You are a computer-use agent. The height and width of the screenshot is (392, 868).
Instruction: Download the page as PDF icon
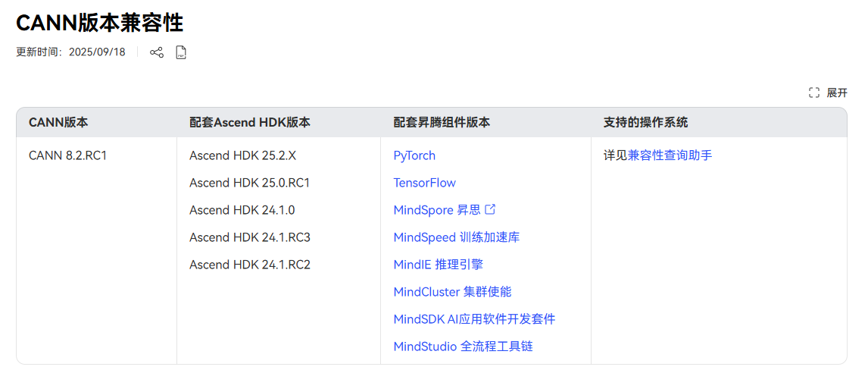181,52
